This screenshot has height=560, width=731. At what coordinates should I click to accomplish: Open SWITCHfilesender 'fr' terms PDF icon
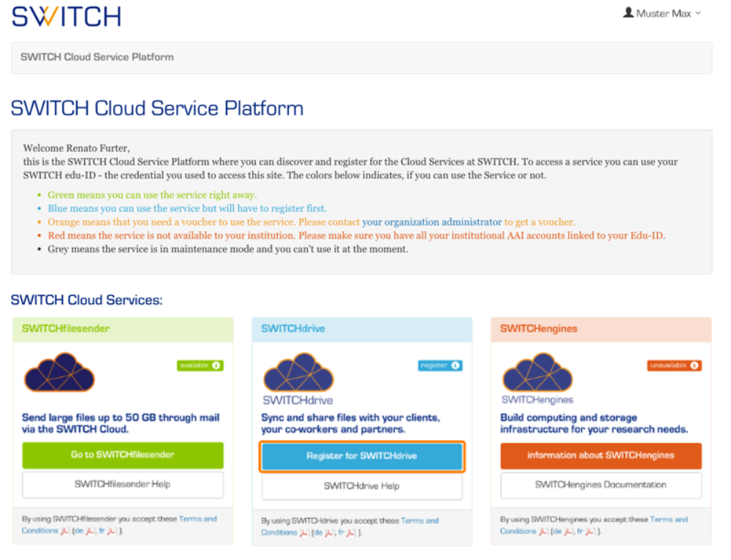(x=112, y=531)
